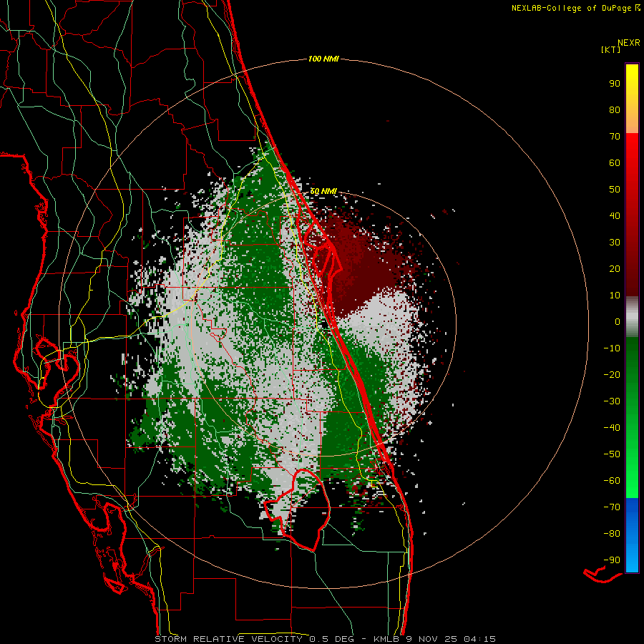The height and width of the screenshot is (644, 644).
Task: Select the -50 scale value
Action: (612, 454)
